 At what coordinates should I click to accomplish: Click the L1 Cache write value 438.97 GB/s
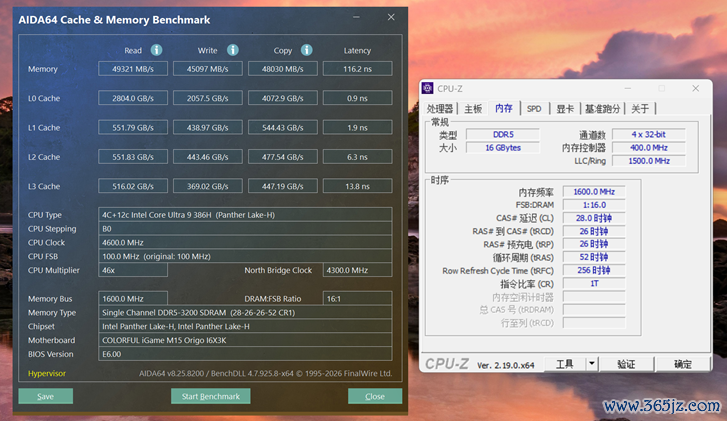point(208,128)
